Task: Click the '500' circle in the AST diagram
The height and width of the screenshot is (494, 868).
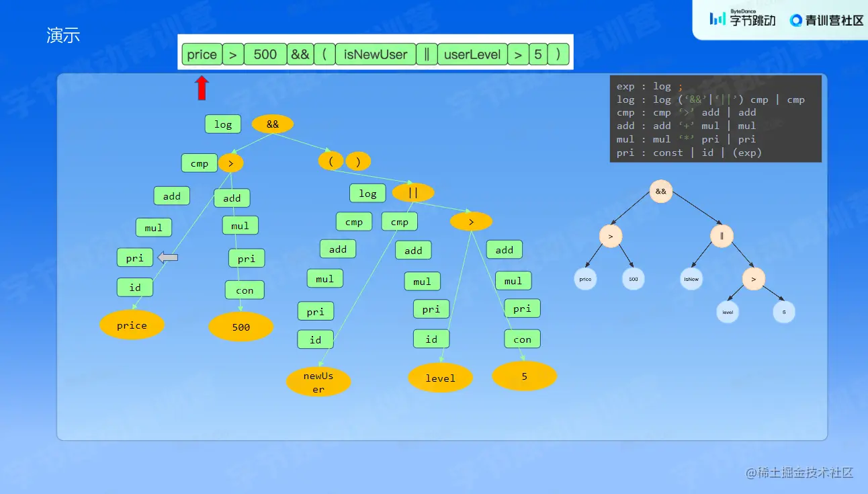Action: (x=634, y=279)
